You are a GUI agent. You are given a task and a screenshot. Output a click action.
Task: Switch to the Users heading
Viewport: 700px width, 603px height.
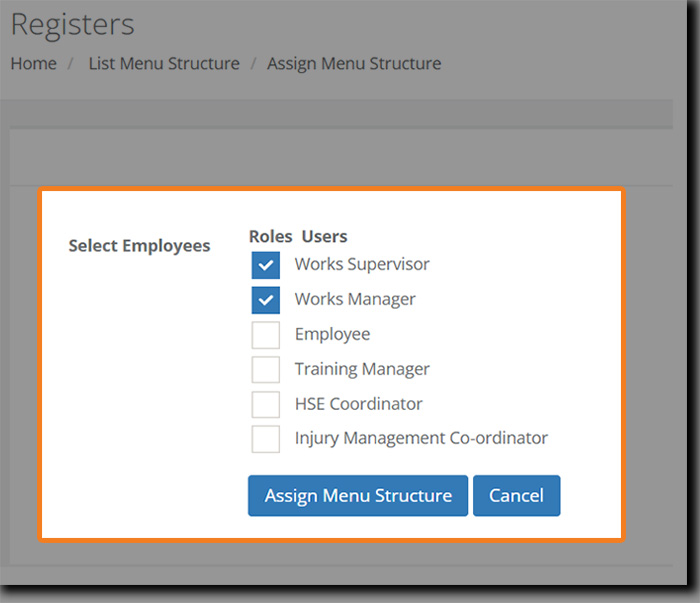[x=324, y=237]
